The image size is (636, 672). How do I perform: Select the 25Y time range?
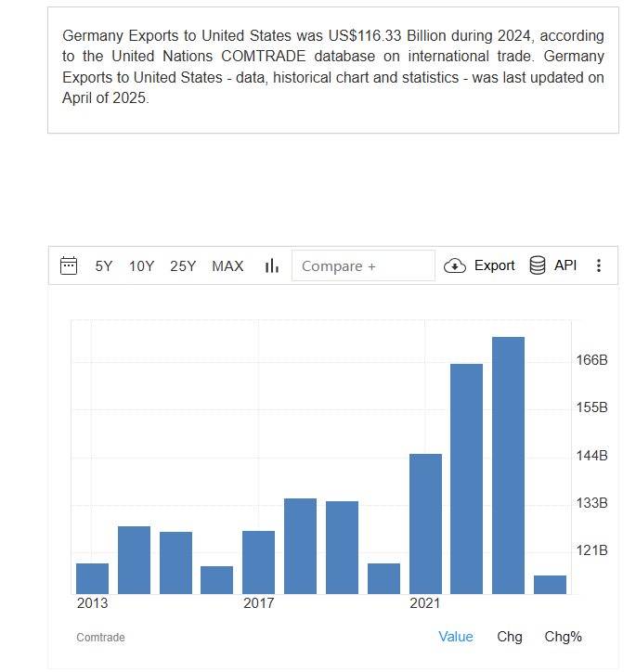pyautogui.click(x=183, y=266)
